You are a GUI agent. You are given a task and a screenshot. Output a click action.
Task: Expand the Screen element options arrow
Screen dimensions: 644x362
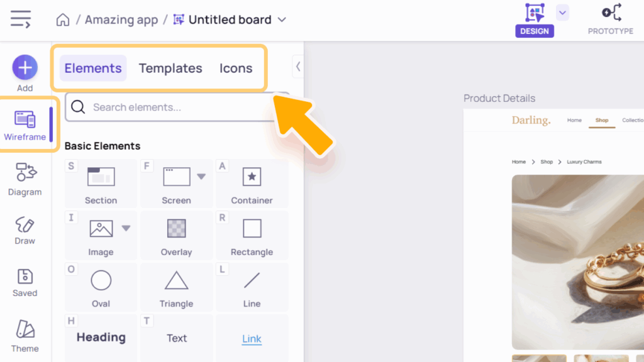click(201, 177)
